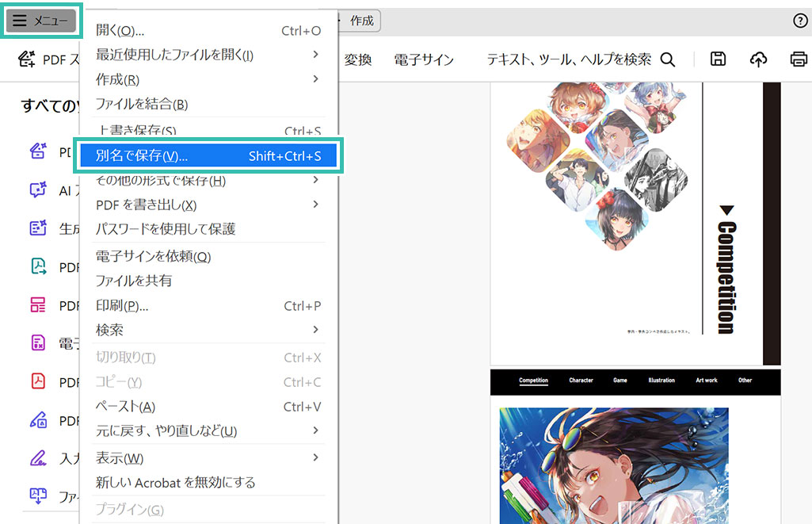Expand the PDF を書き出し submenu arrow
The height and width of the screenshot is (524, 812).
click(315, 205)
